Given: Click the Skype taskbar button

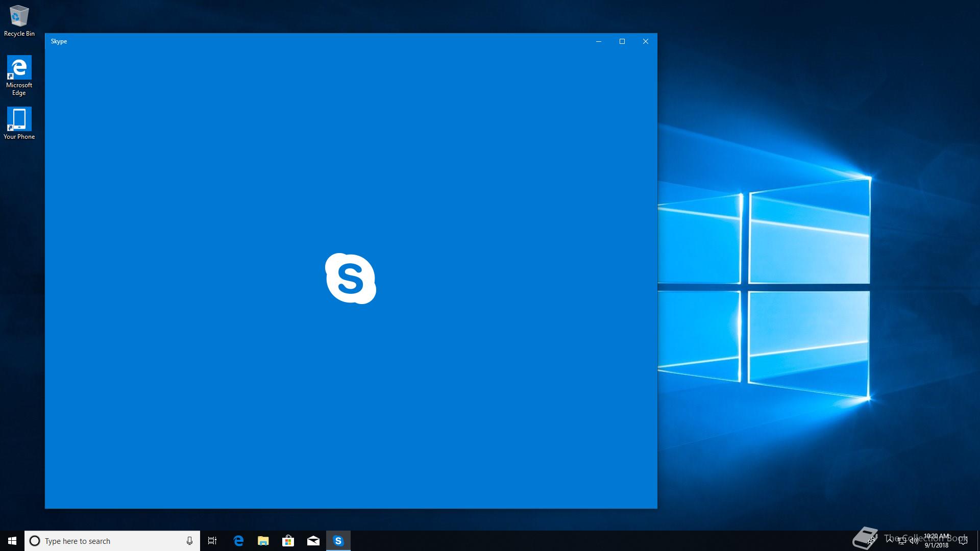Looking at the screenshot, I should pyautogui.click(x=338, y=541).
